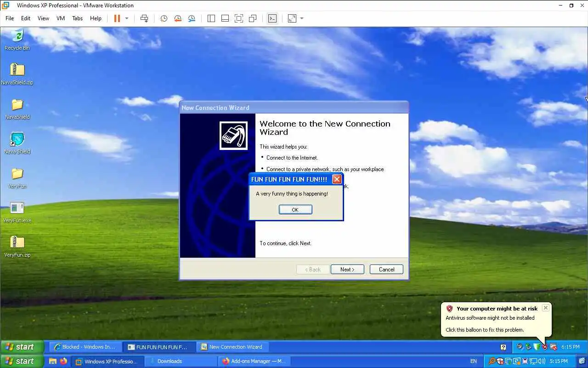Open the power options dropdown beside the pause icon
The height and width of the screenshot is (368, 588).
tap(127, 18)
